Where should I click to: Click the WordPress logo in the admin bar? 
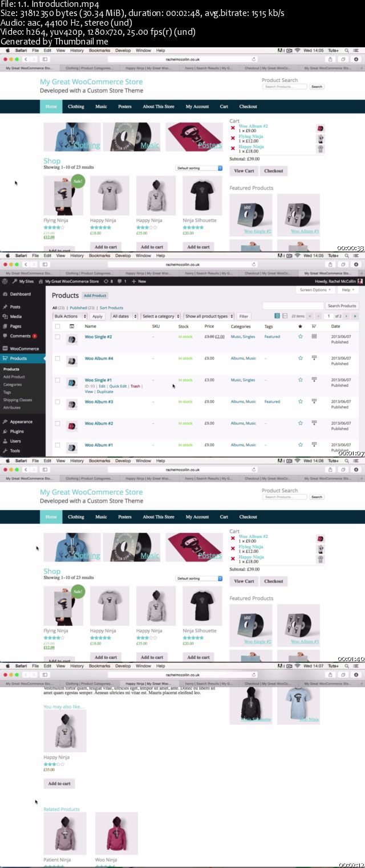pos(5,282)
